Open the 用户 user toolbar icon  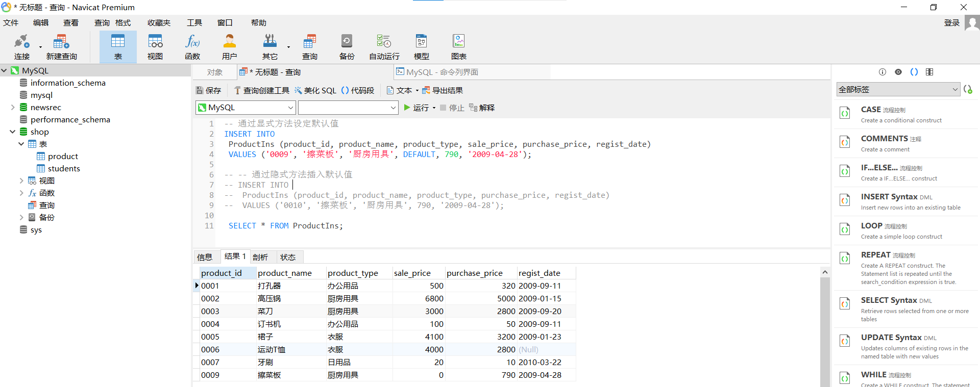click(x=230, y=47)
